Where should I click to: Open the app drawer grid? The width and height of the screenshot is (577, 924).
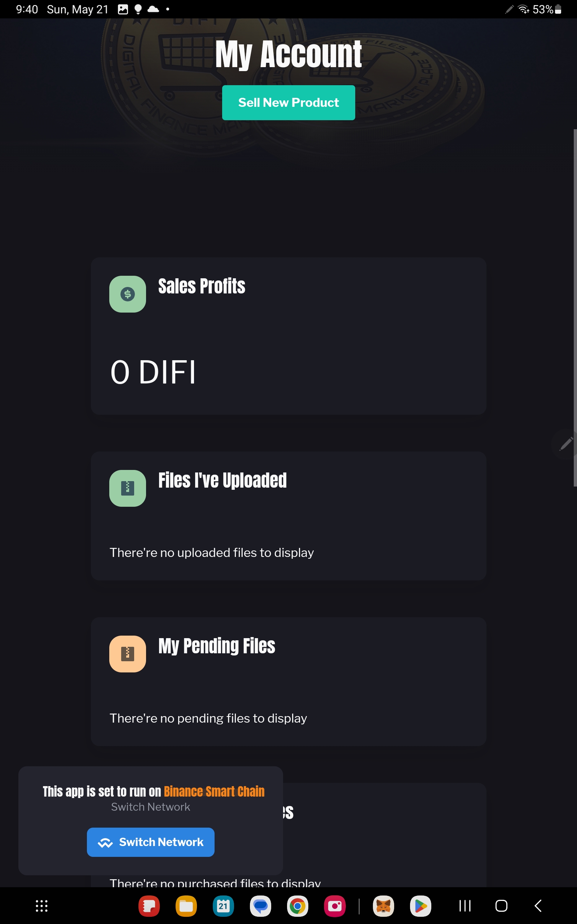click(x=41, y=906)
